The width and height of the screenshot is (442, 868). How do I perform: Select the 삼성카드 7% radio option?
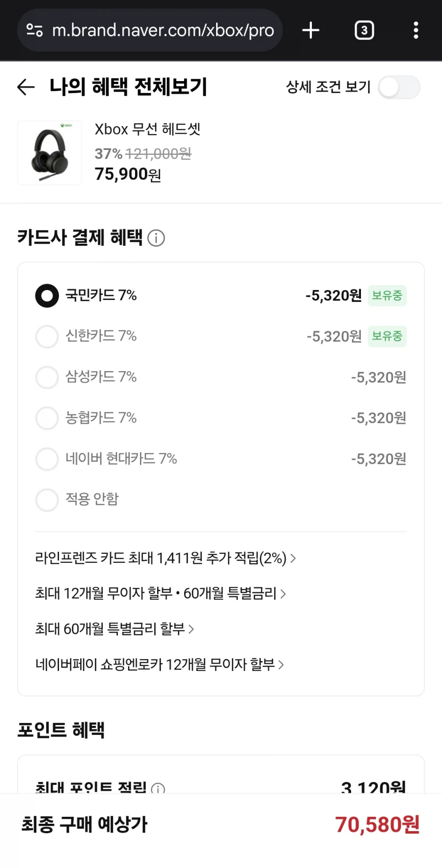point(47,377)
